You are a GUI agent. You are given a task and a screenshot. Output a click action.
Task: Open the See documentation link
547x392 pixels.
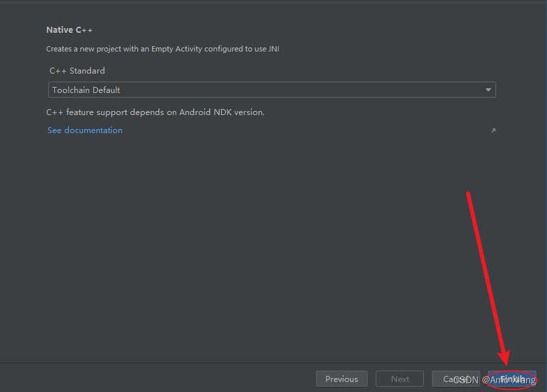pos(85,130)
